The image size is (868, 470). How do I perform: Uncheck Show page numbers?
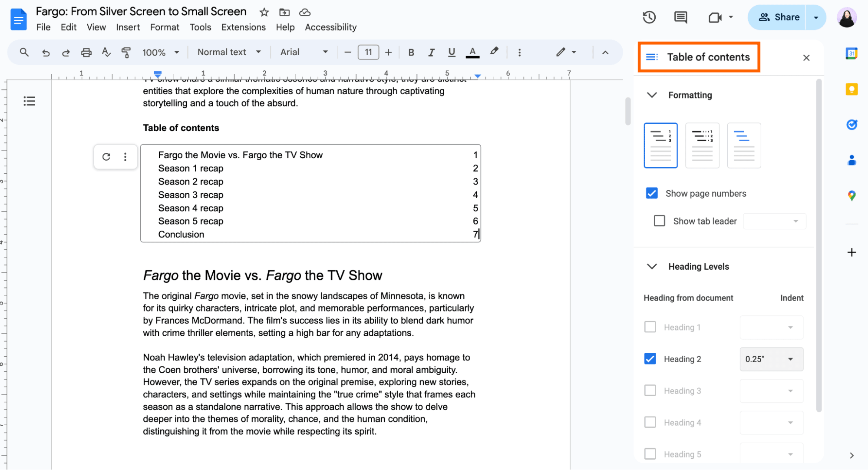pyautogui.click(x=651, y=193)
